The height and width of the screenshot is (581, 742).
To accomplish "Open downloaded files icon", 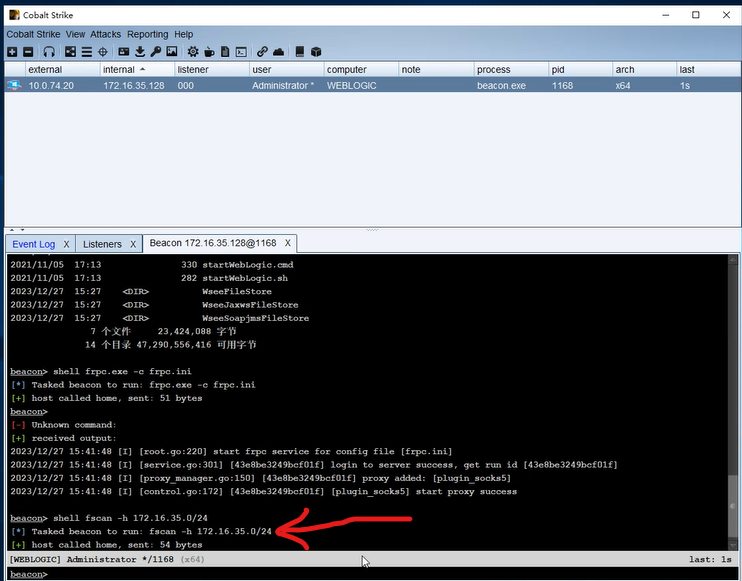I will [x=140, y=52].
